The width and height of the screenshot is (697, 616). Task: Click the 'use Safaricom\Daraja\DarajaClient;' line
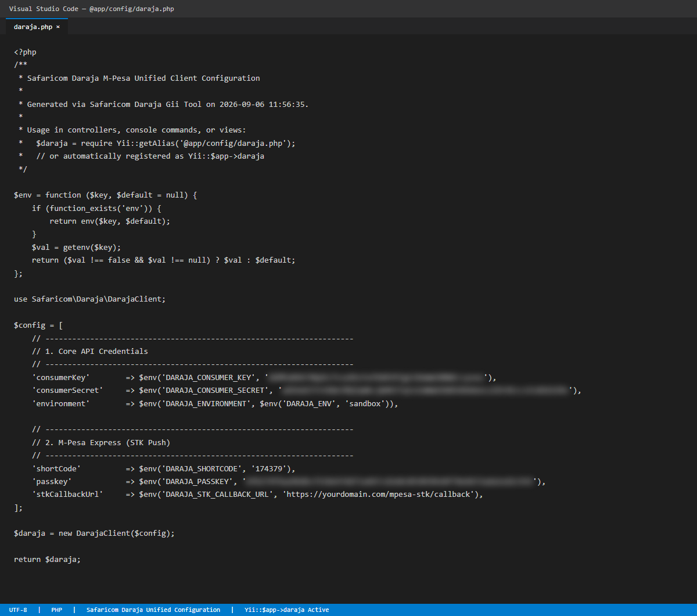(90, 299)
